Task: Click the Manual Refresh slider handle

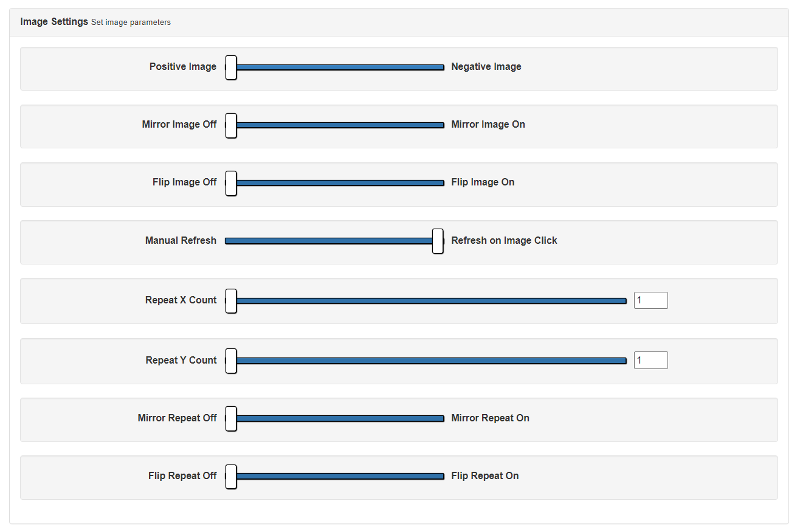Action: [x=438, y=241]
